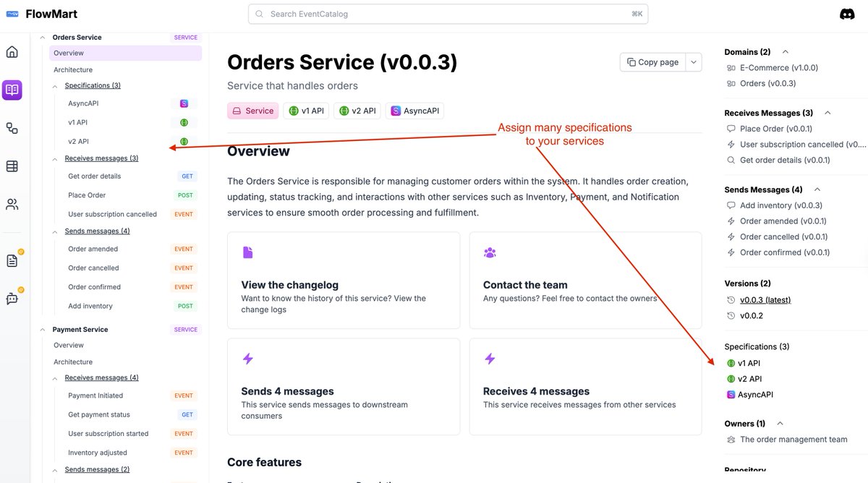Viewport: 868px width, 483px height.
Task: Focus the Search EventCatalog field
Action: pos(448,14)
